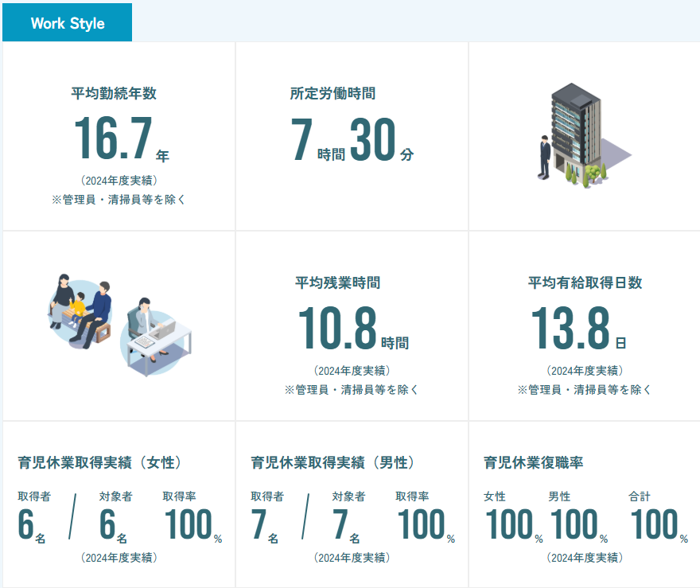Viewport: 700px width, 588px height.
Task: Click the 10.8時間 overtime figure
Action: 352,329
